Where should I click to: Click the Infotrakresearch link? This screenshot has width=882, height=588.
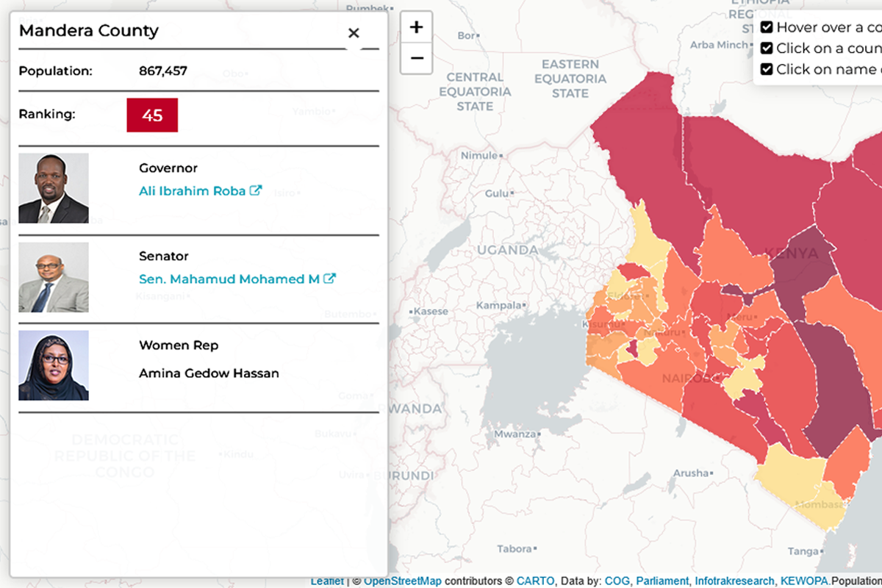(x=734, y=580)
